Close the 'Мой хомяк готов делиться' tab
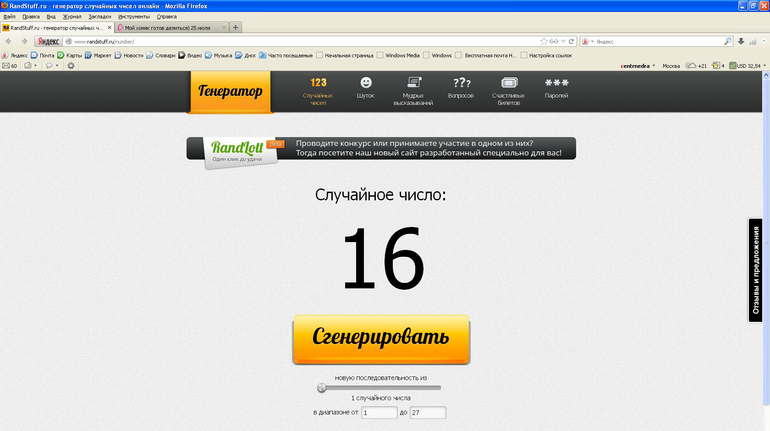This screenshot has height=431, width=770. [x=224, y=28]
